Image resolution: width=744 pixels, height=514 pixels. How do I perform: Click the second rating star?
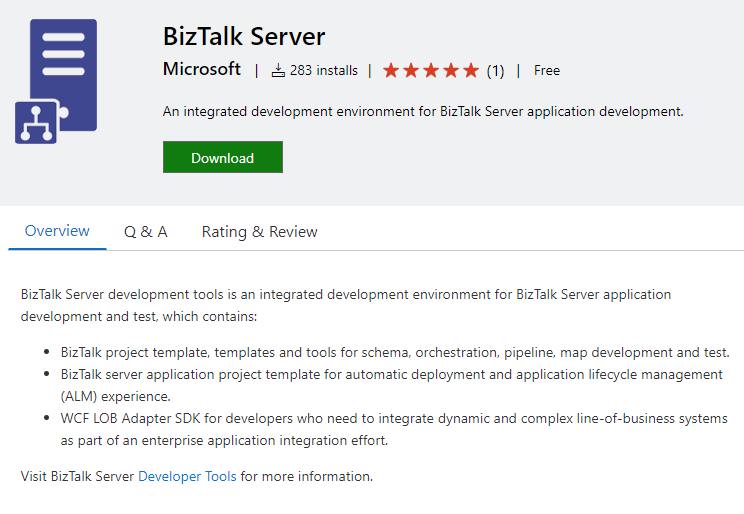[411, 71]
